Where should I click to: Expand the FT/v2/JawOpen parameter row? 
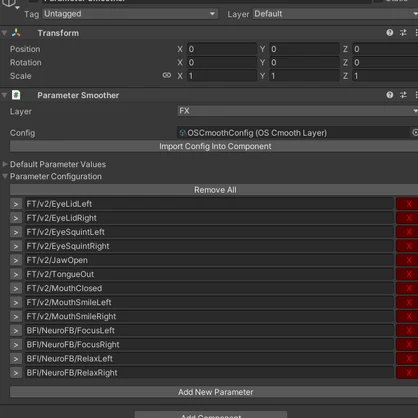click(x=16, y=260)
